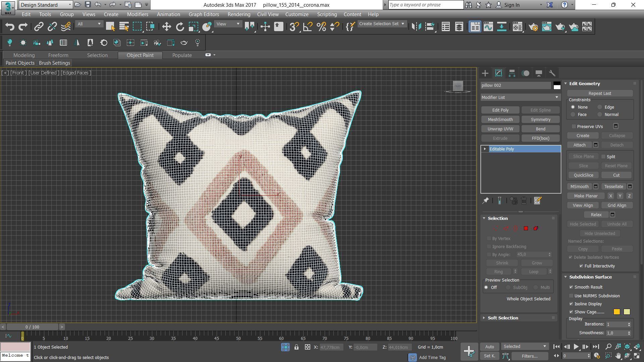
Task: Choose the Normal constraint option
Action: 600,115
